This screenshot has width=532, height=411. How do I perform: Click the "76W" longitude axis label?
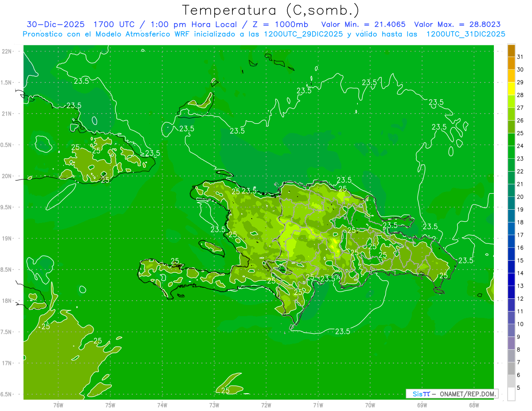coord(58,405)
